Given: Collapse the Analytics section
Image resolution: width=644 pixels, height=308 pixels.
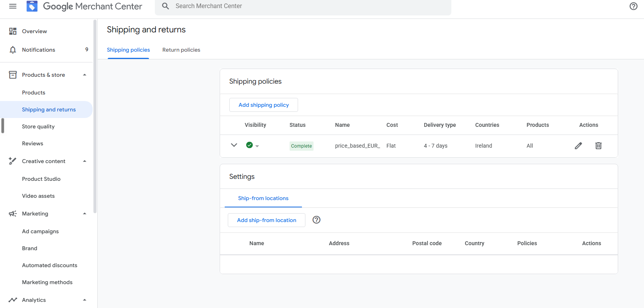Looking at the screenshot, I should click(x=85, y=300).
